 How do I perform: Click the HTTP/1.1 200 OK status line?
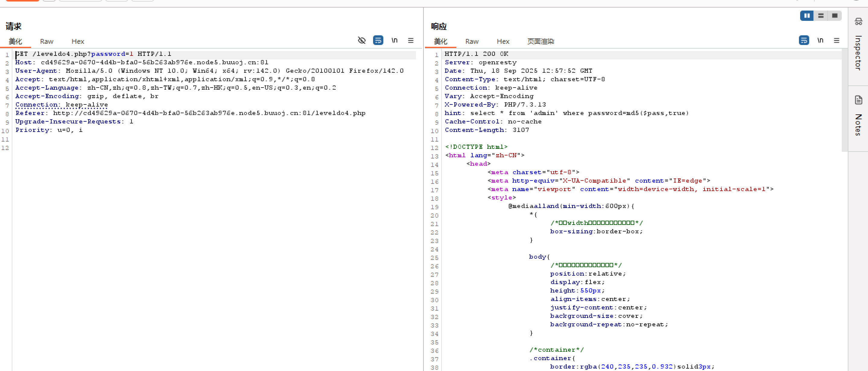click(x=477, y=54)
